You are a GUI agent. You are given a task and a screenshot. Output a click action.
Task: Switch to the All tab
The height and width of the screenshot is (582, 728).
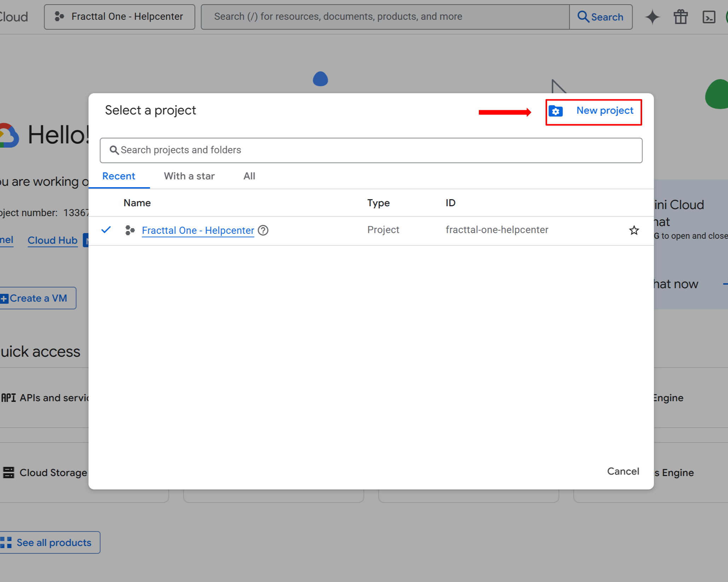[249, 176]
